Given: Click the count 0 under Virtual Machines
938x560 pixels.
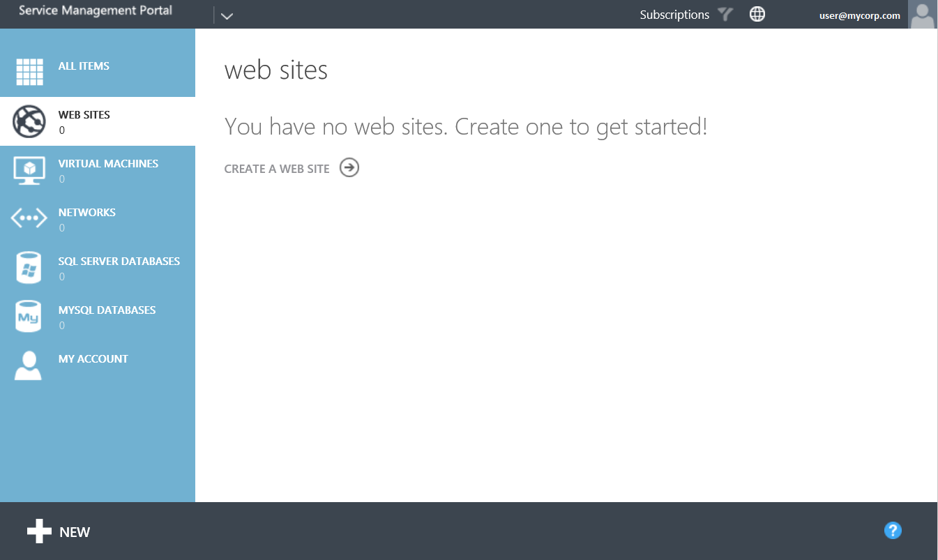Looking at the screenshot, I should [62, 179].
